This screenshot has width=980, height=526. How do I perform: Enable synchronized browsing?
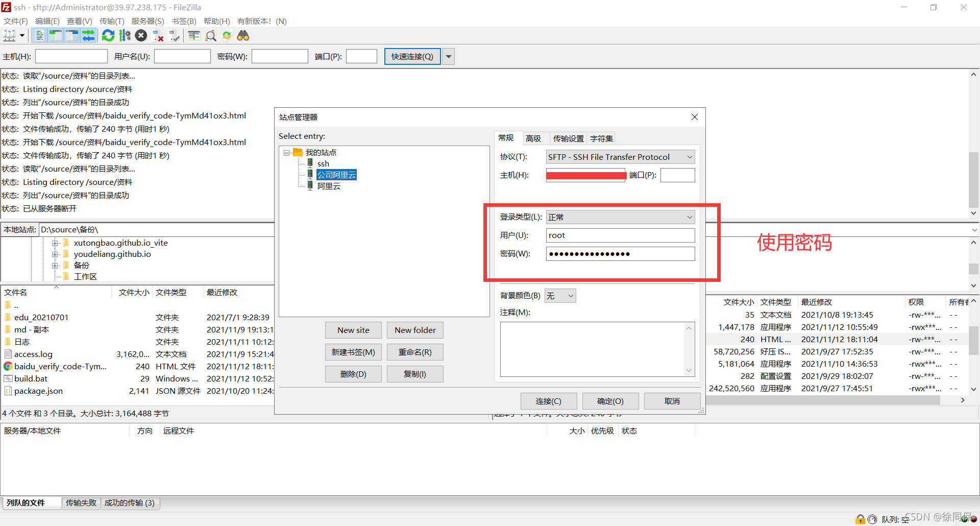click(x=227, y=35)
